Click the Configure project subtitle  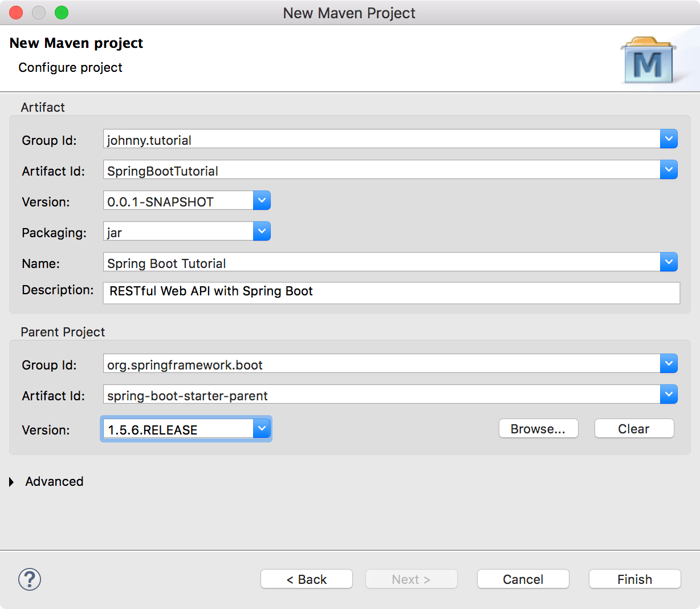71,67
